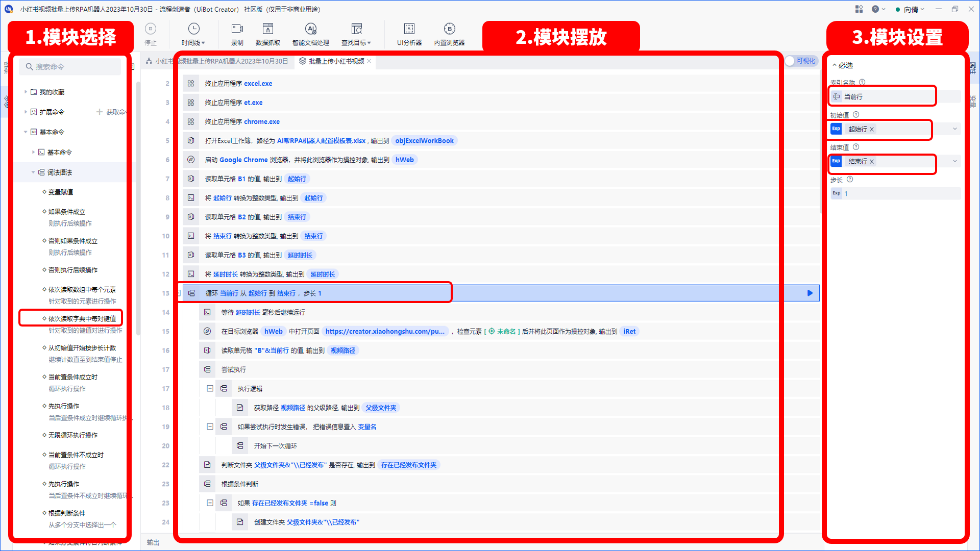Select 依次读取字典中每对键值 command
Image resolution: width=980 pixels, height=551 pixels.
coord(82,318)
